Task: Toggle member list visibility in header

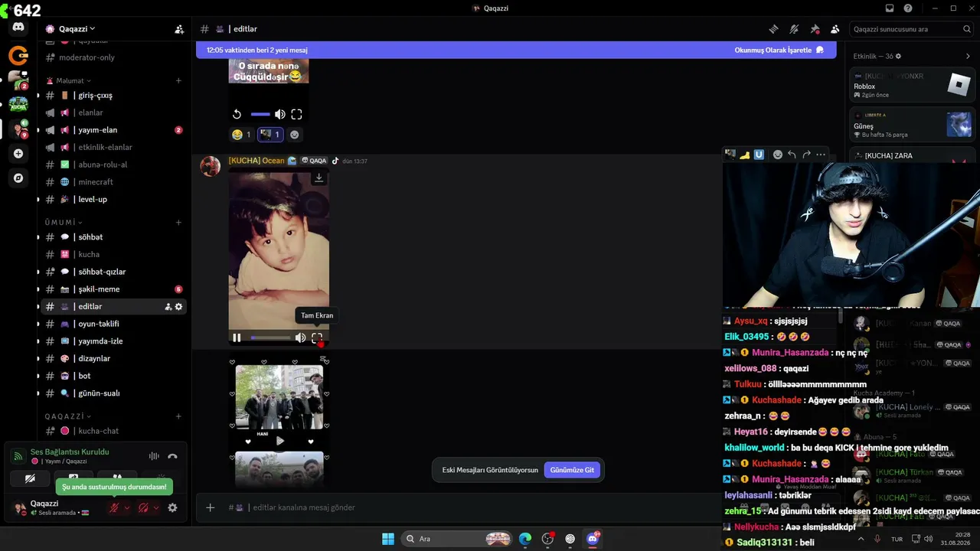Action: tap(835, 29)
